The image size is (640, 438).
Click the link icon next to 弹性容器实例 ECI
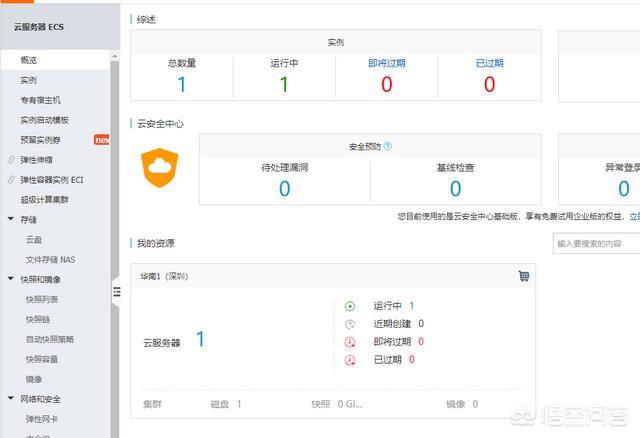(x=12, y=180)
